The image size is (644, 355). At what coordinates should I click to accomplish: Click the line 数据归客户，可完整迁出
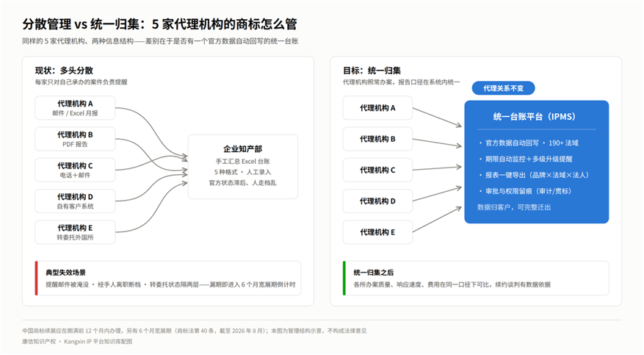514,207
